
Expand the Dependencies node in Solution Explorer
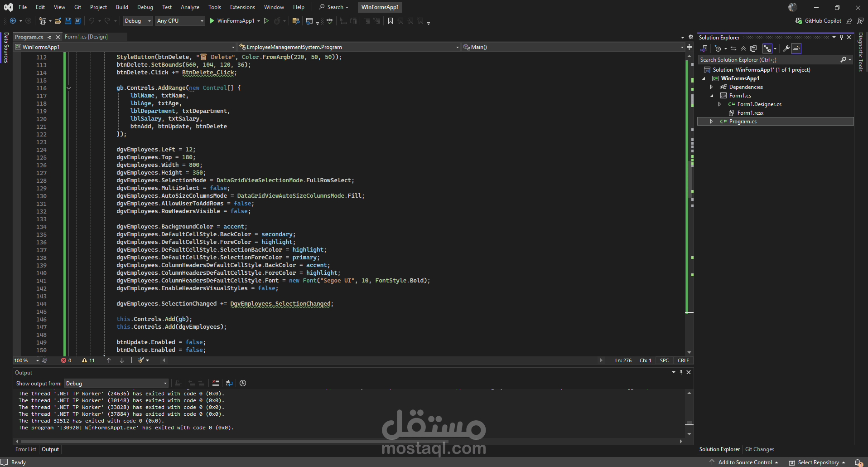[712, 87]
